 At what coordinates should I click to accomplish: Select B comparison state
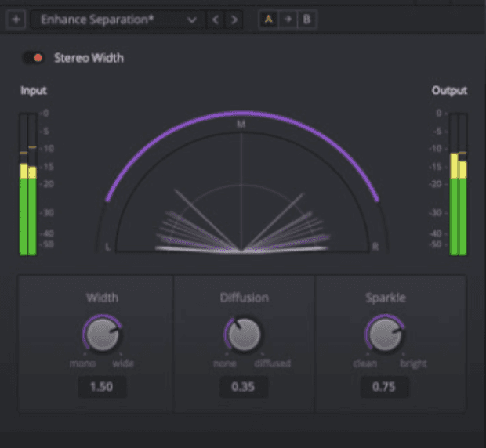point(306,20)
